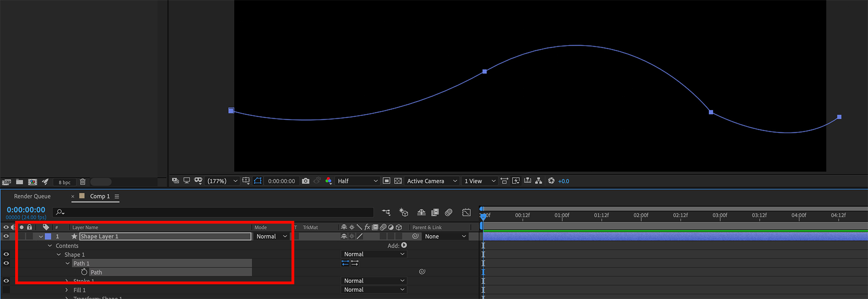Toggle pixel aspect ratio correction

pos(504,181)
